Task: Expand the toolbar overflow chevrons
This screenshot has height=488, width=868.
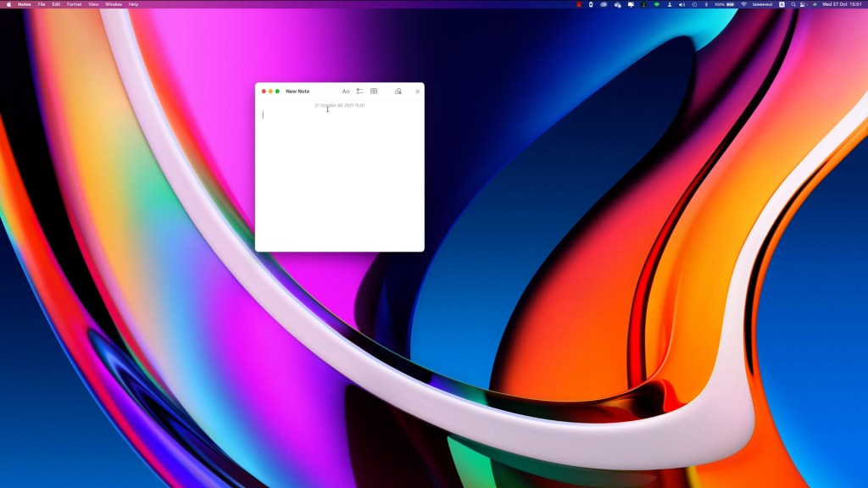Action: pyautogui.click(x=417, y=91)
